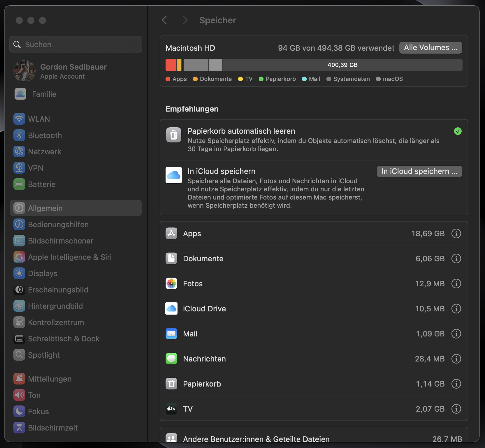Expand Dokumente details via info button

point(456,258)
